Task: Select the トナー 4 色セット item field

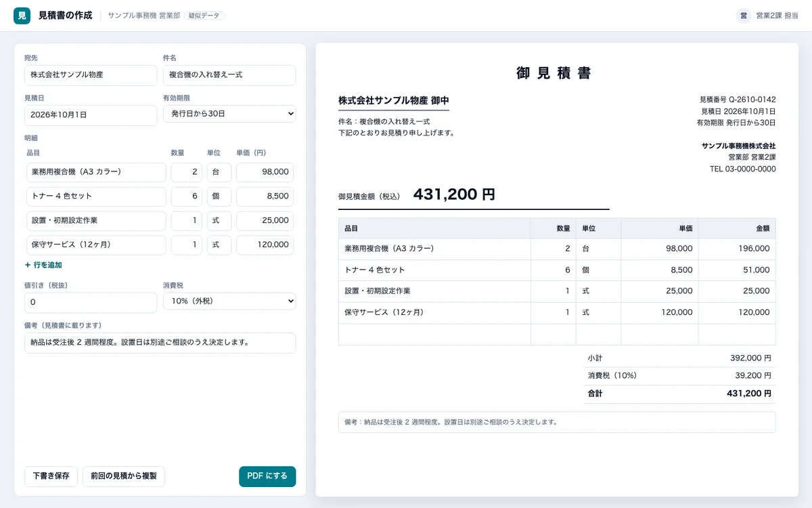Action: click(96, 196)
